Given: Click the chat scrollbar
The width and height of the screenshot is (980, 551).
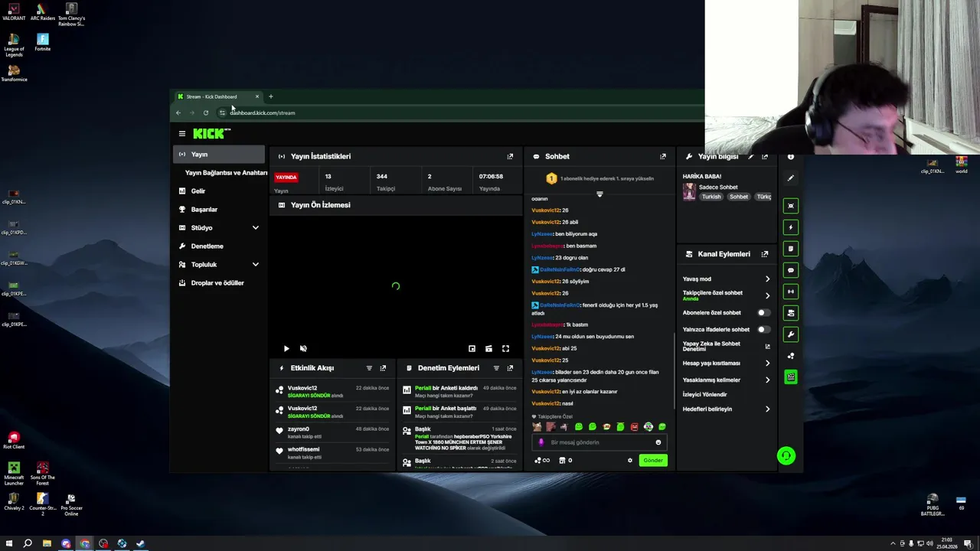Looking at the screenshot, I should click(674, 370).
